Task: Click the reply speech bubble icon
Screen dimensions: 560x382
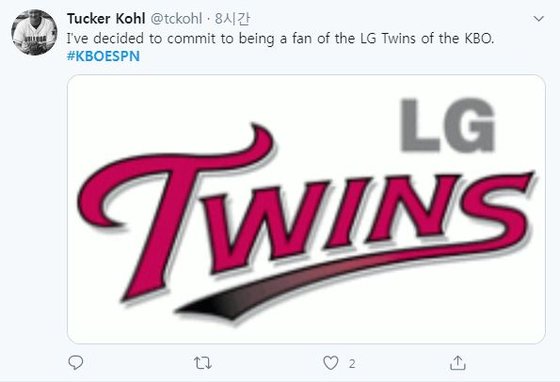Action: [76, 363]
